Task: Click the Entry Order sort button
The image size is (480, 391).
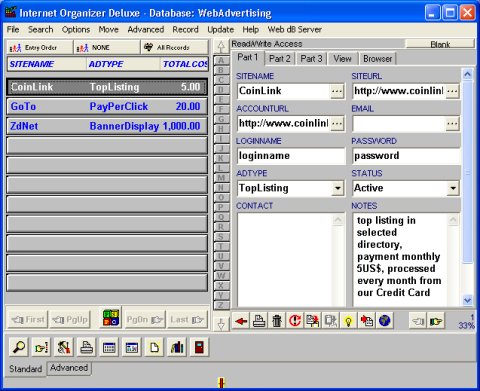Action: 39,48
